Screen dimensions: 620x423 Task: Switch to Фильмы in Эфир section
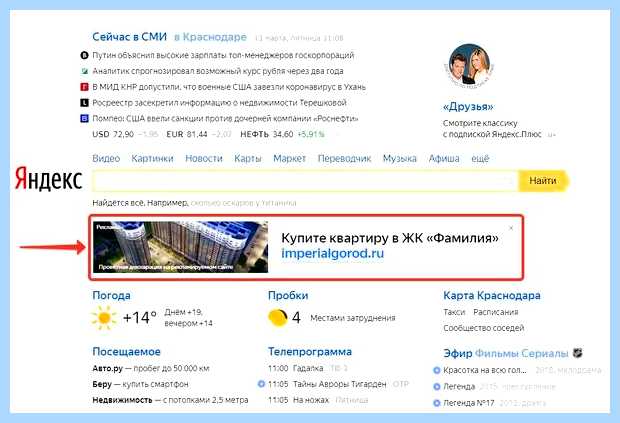(496, 353)
